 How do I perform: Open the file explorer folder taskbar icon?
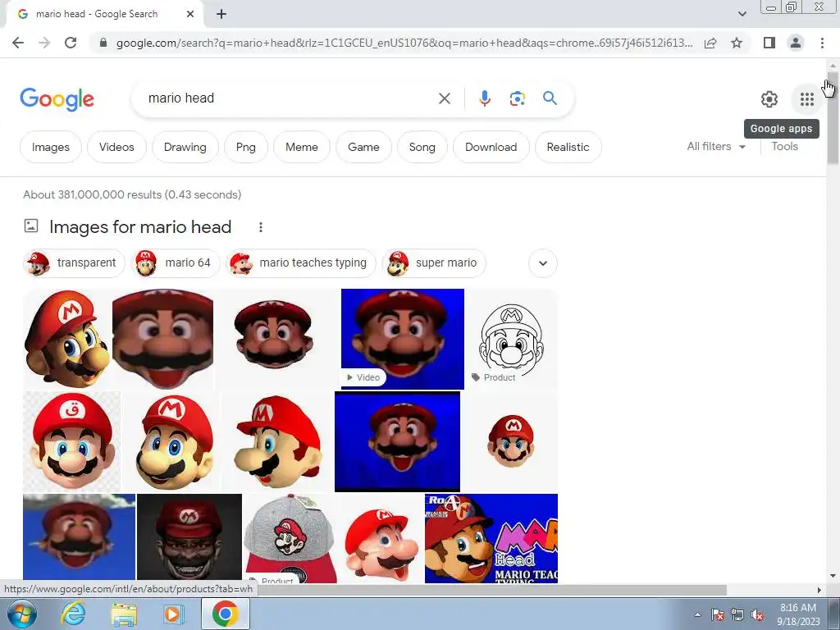125,614
